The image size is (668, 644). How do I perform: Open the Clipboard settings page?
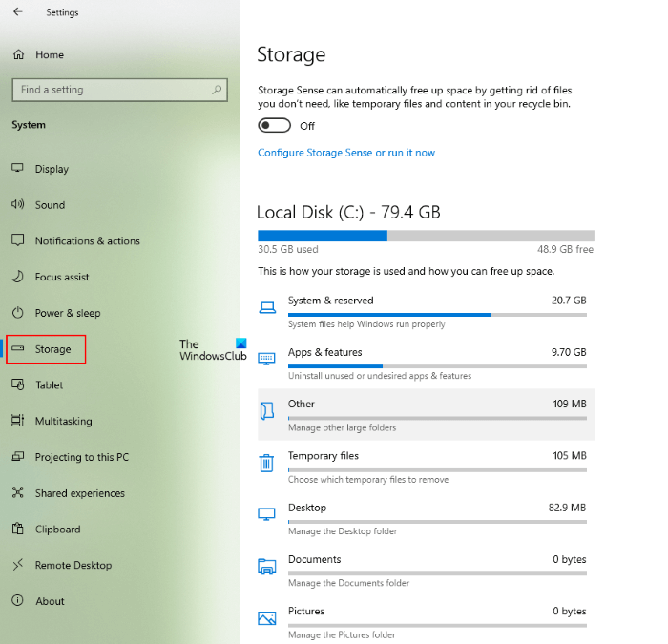(57, 530)
